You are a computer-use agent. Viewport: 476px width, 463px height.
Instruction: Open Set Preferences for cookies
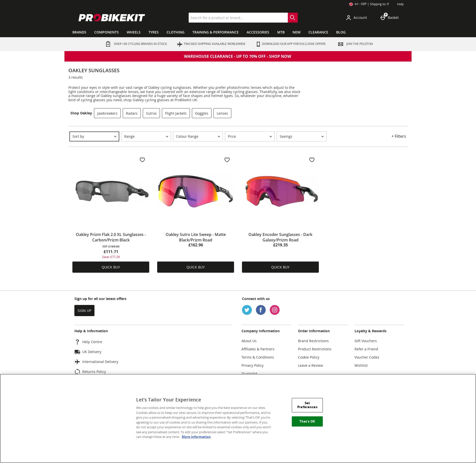(307, 405)
